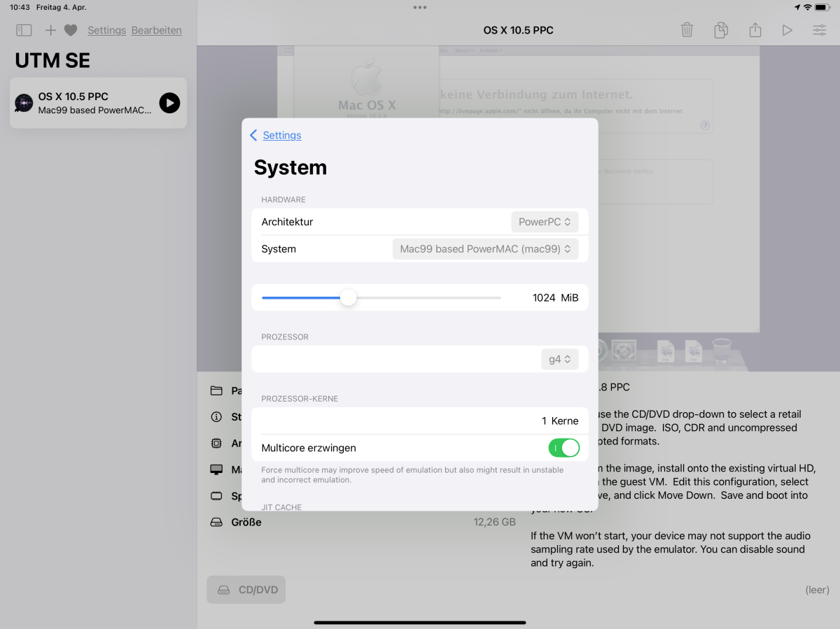The width and height of the screenshot is (840, 629).
Task: Open Settings in the UTM SE sidebar header
Action: [106, 30]
